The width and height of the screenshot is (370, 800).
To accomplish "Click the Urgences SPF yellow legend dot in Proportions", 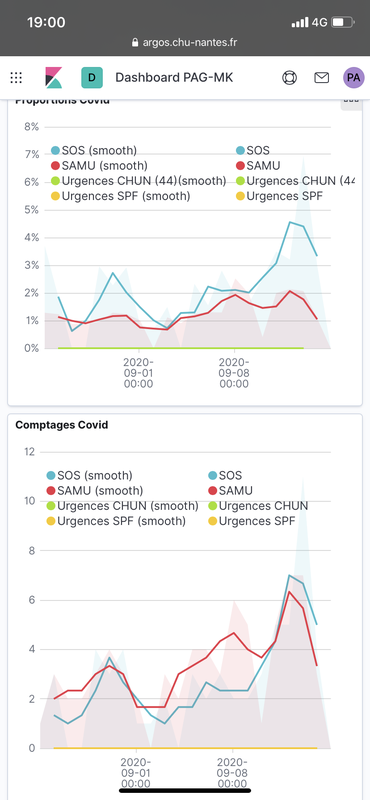I will point(241,196).
